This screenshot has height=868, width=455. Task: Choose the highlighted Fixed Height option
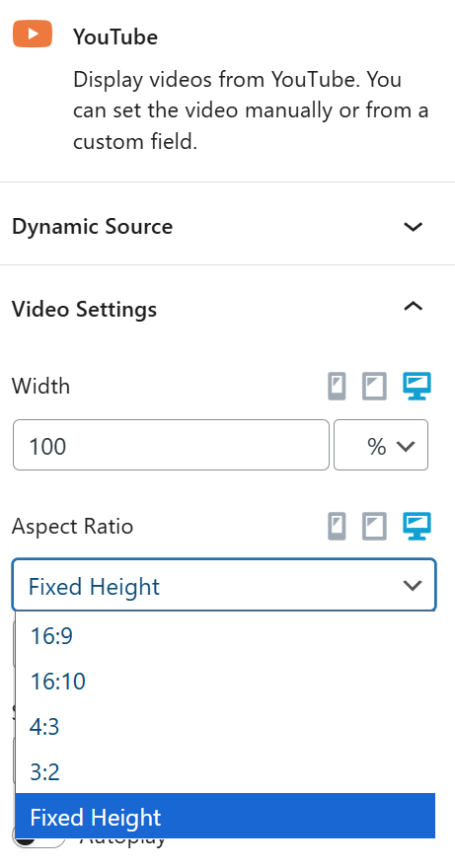(x=225, y=816)
